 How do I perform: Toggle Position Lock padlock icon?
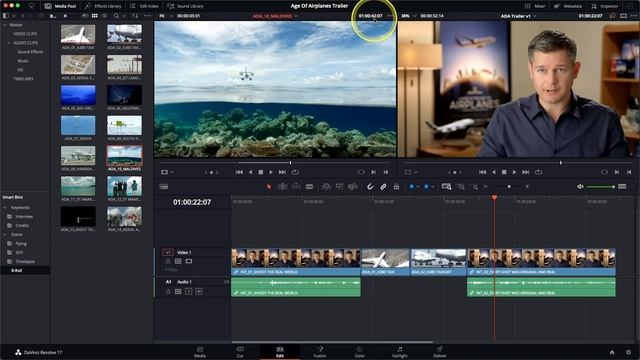(396, 187)
